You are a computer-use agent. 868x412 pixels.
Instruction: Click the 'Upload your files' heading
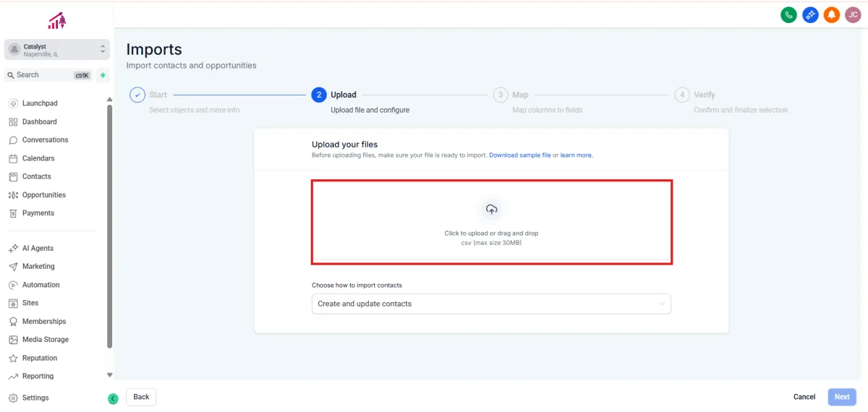pyautogui.click(x=344, y=145)
